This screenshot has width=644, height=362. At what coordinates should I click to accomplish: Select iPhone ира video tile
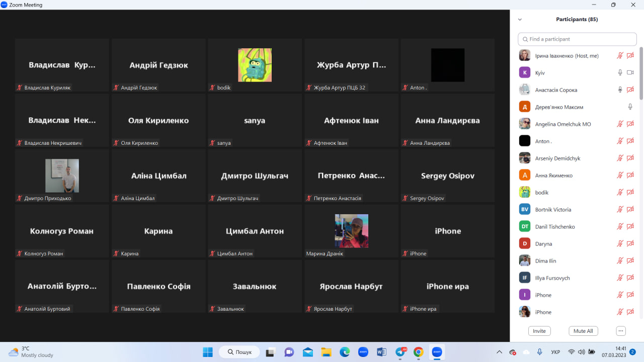point(448,287)
